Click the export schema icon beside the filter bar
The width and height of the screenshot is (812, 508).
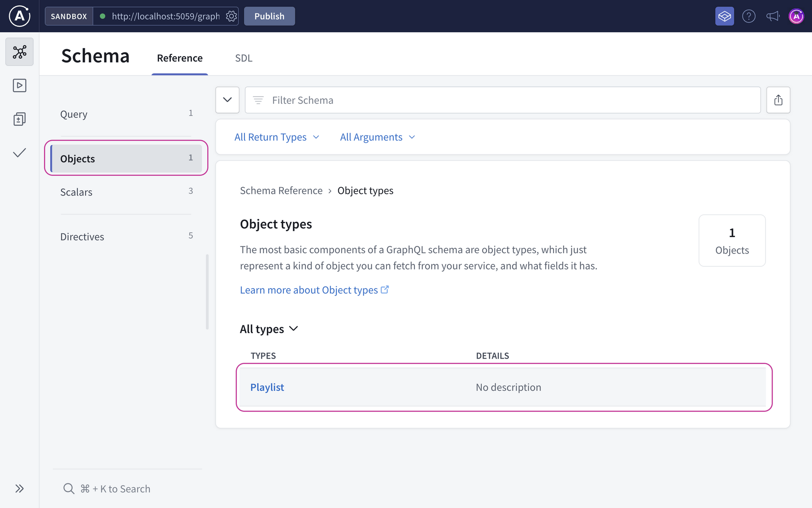[779, 100]
